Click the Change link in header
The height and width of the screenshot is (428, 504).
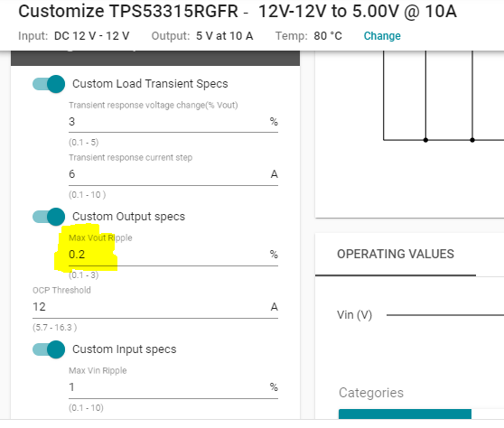tap(382, 36)
